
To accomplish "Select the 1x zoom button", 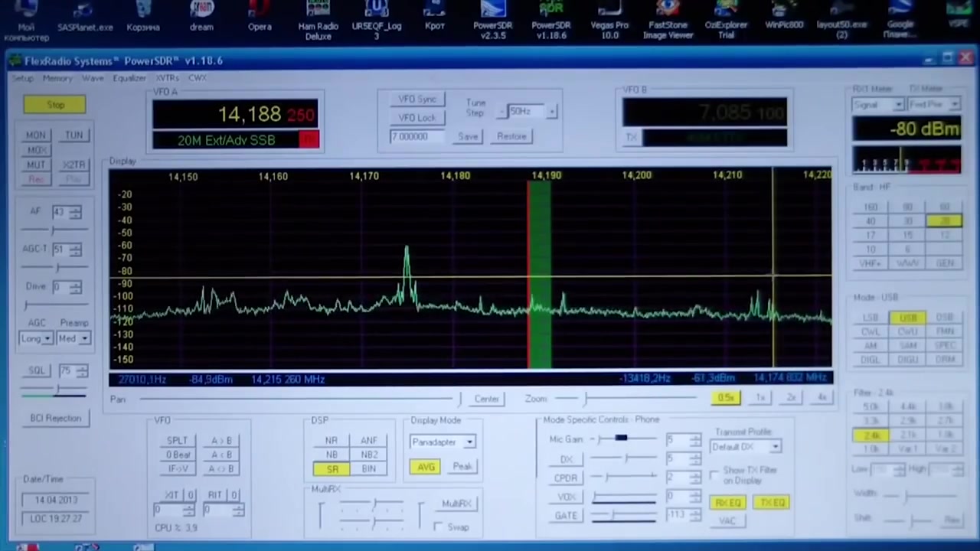I will click(760, 398).
